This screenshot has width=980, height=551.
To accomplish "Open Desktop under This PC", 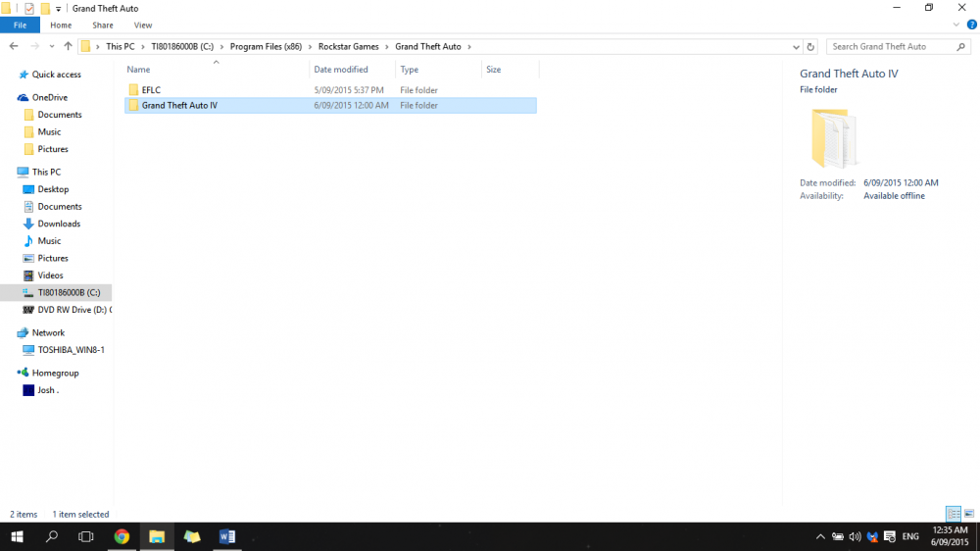I will (53, 189).
